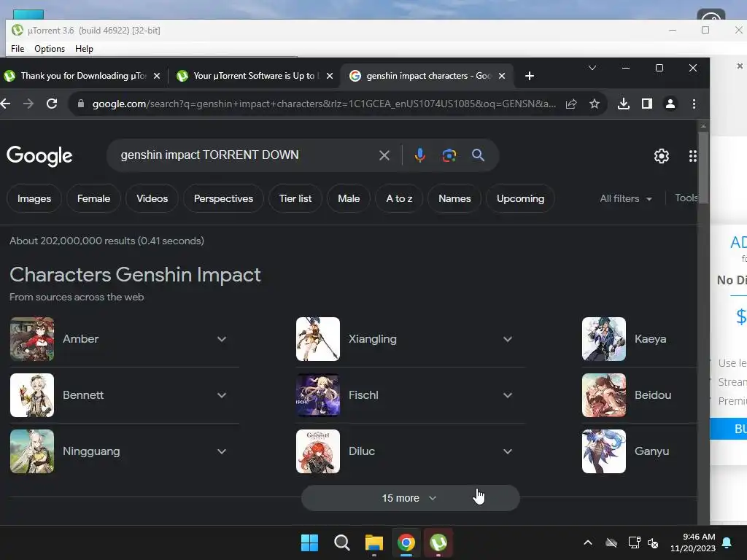Close the genshin impact characters tab
This screenshot has height=560, width=747.
pos(502,76)
